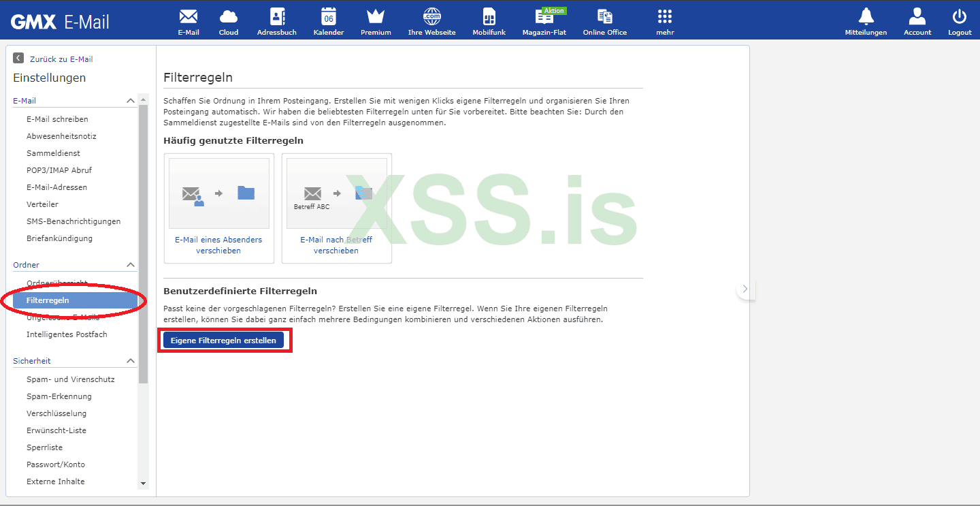Open the Magazin-Flat icon
Screen dimensions: 980x506
click(x=544, y=16)
